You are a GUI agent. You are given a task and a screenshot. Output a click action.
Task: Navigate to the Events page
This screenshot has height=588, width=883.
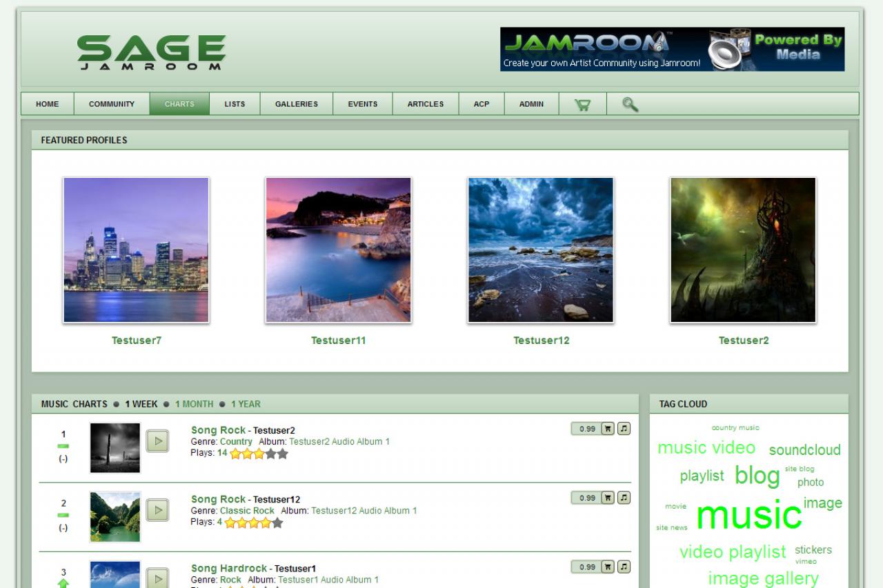[x=363, y=104]
